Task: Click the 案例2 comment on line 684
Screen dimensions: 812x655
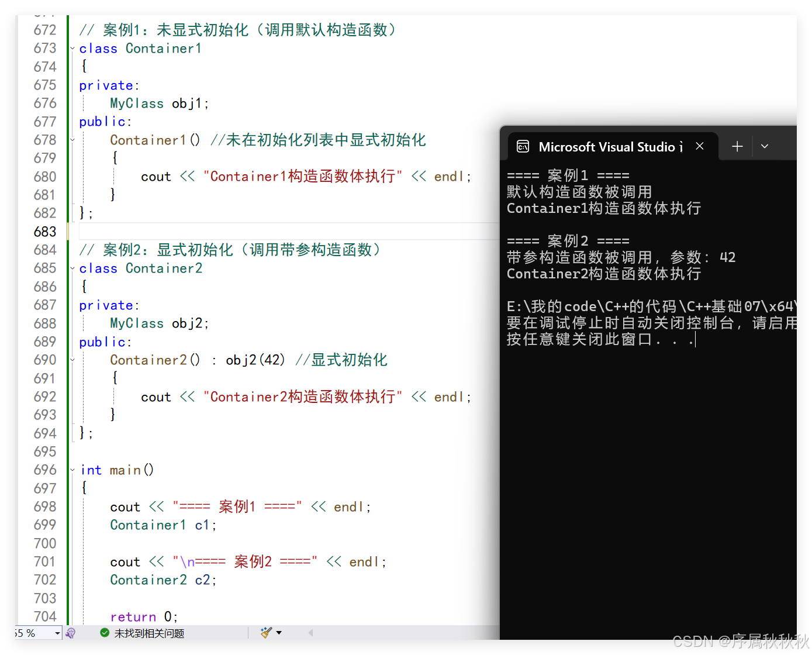Action: tap(230, 250)
